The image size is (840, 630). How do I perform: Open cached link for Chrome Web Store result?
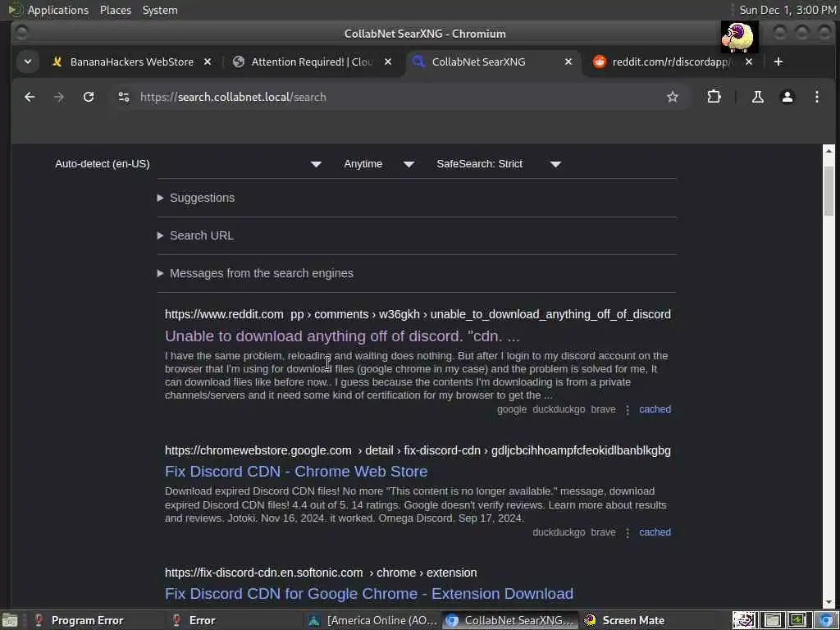click(x=655, y=532)
